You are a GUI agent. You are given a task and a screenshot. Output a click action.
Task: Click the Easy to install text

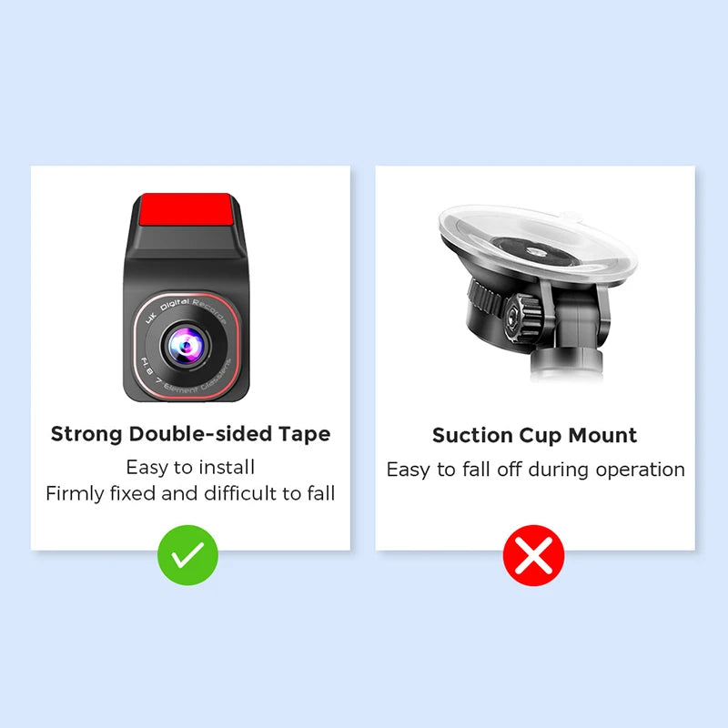click(190, 467)
